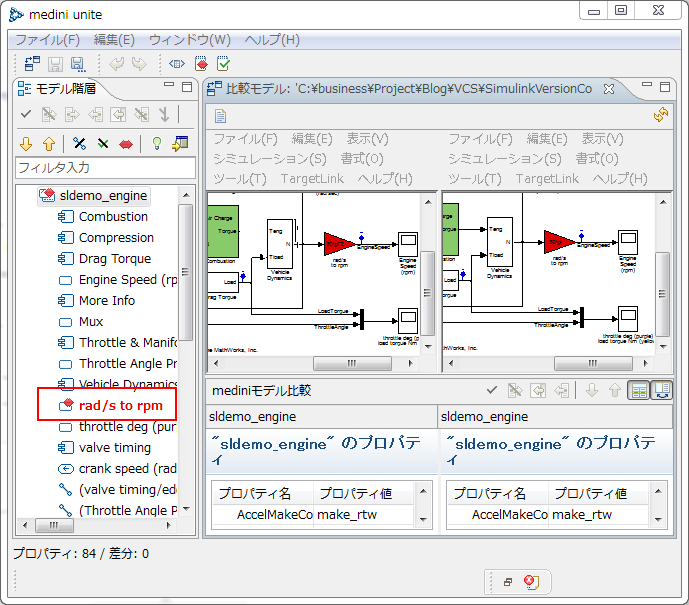
Task: Click the lightbulb icon in model hierarchy toolbar
Action: point(156,144)
